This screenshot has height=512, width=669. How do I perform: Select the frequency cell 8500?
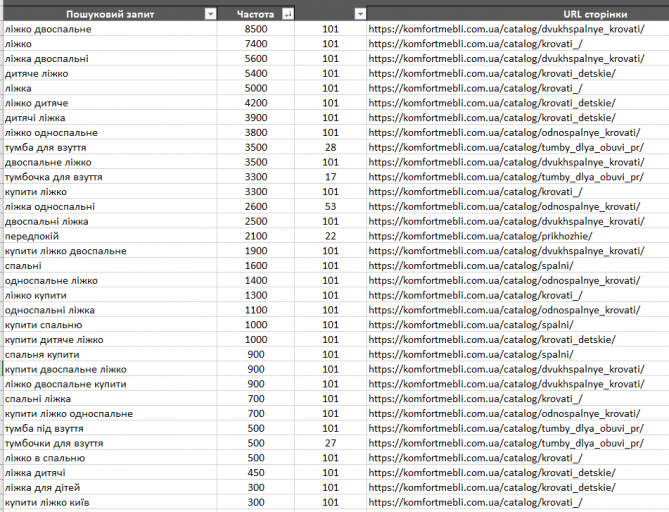256,29
